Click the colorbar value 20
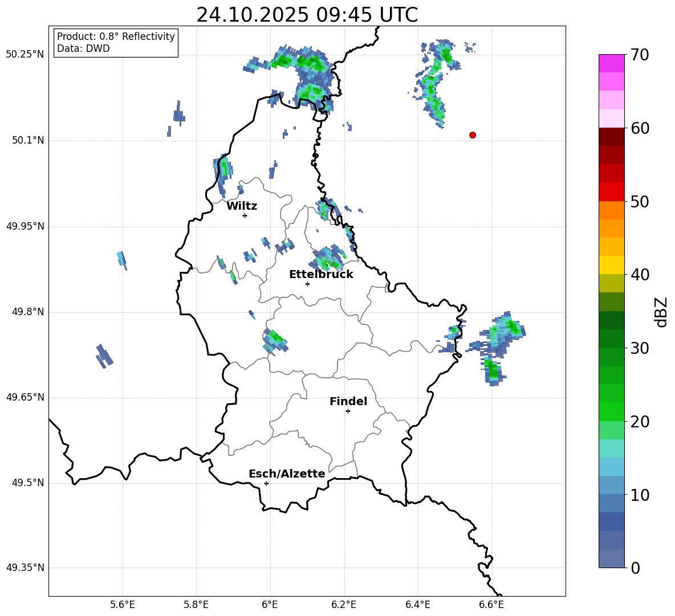Image resolution: width=675 pixels, height=616 pixels. pos(640,422)
